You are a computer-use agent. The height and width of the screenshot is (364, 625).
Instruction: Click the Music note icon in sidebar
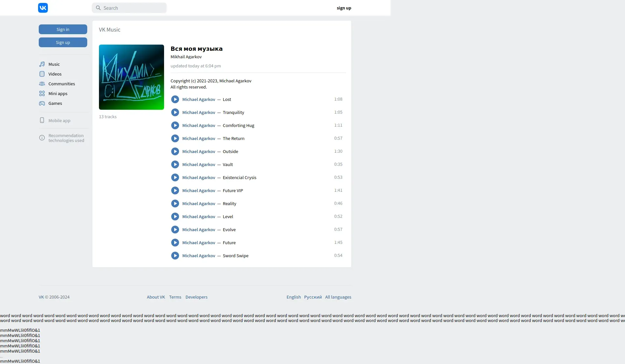click(42, 64)
